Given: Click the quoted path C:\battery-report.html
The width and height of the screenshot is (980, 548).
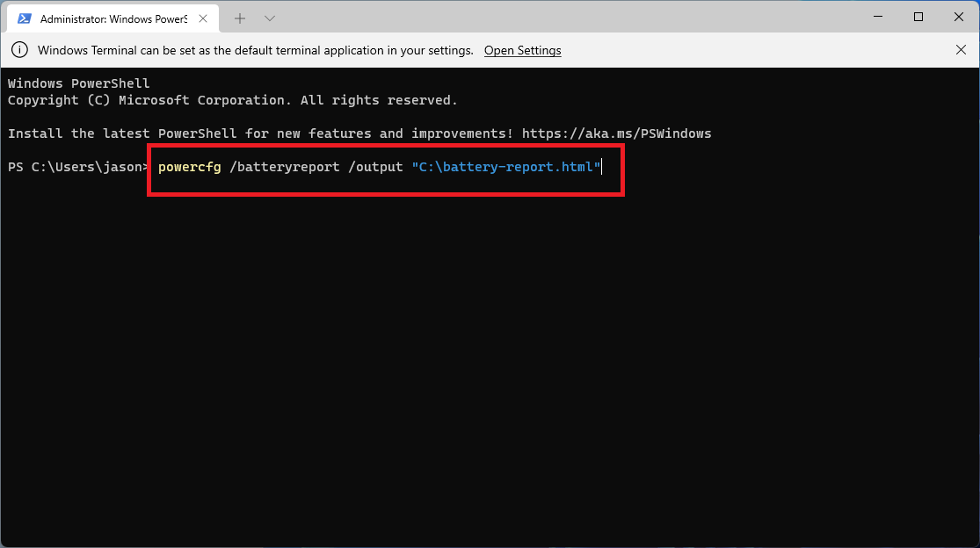Looking at the screenshot, I should pos(505,167).
